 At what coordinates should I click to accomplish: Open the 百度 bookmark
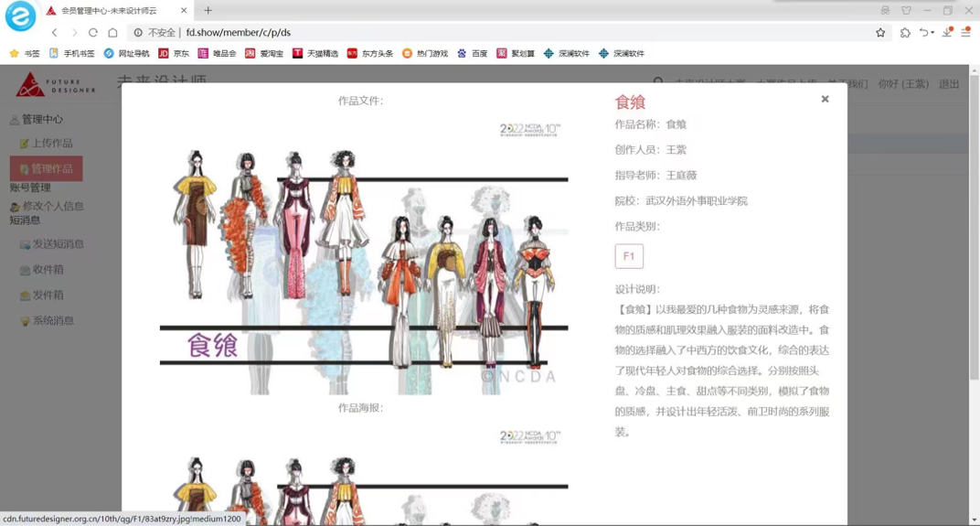473,54
